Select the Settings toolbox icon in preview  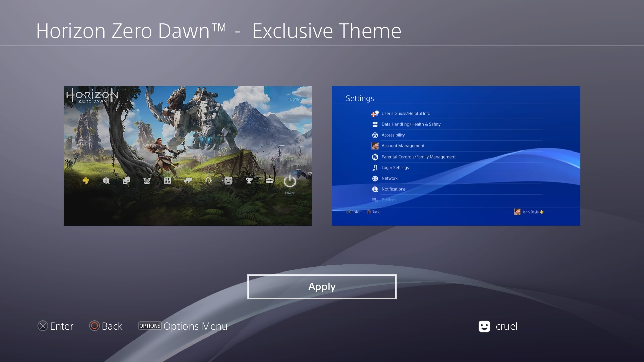[x=269, y=181]
